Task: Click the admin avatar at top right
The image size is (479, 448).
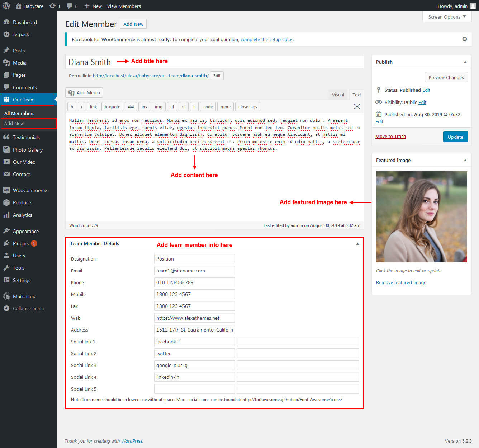Action: (x=473, y=6)
